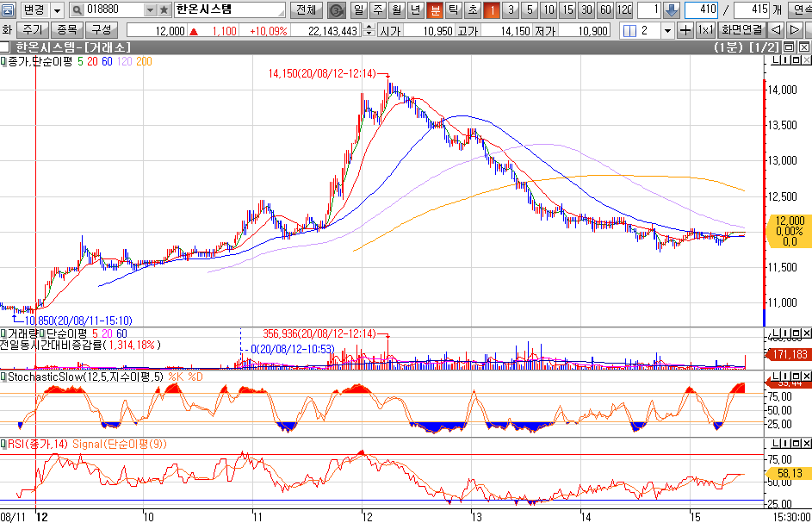Screen dimensions: 812x523
Task: Expand the stock code history dropdown
Action: pos(150,9)
